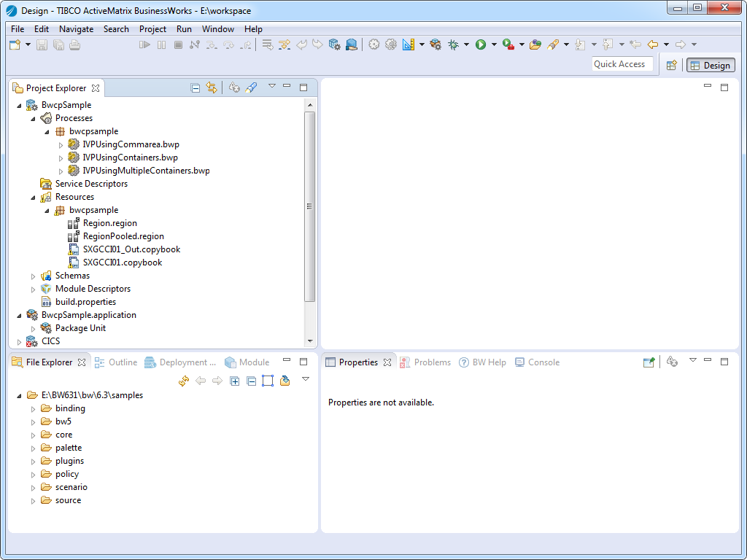Click the Design perspective button

point(711,65)
